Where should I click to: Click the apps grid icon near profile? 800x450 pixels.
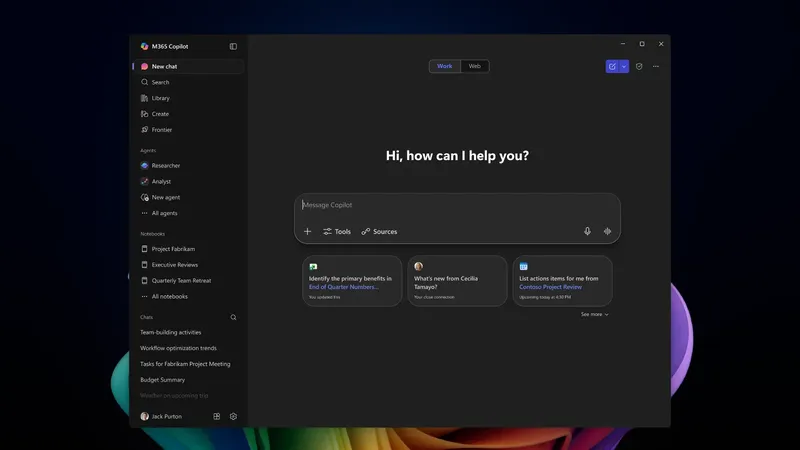pos(217,416)
